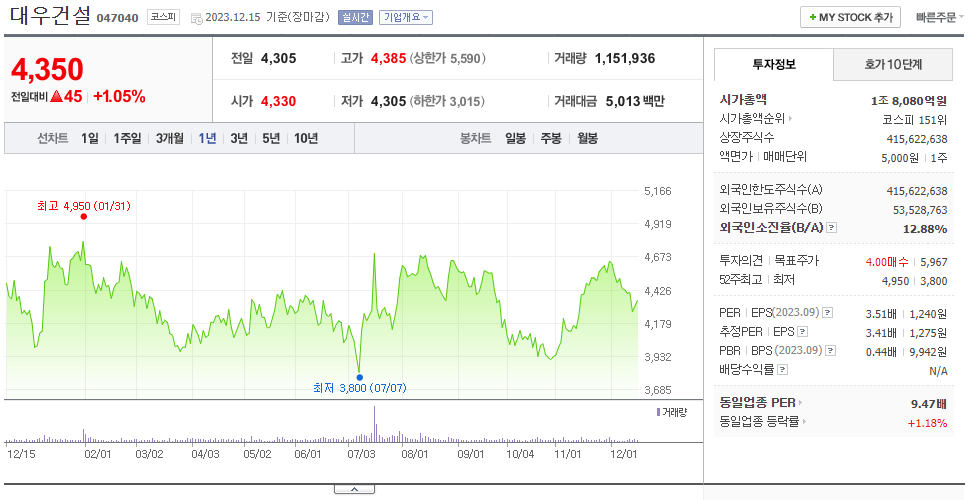
Task: Select the 1주일 line chart period
Action: (x=127, y=138)
